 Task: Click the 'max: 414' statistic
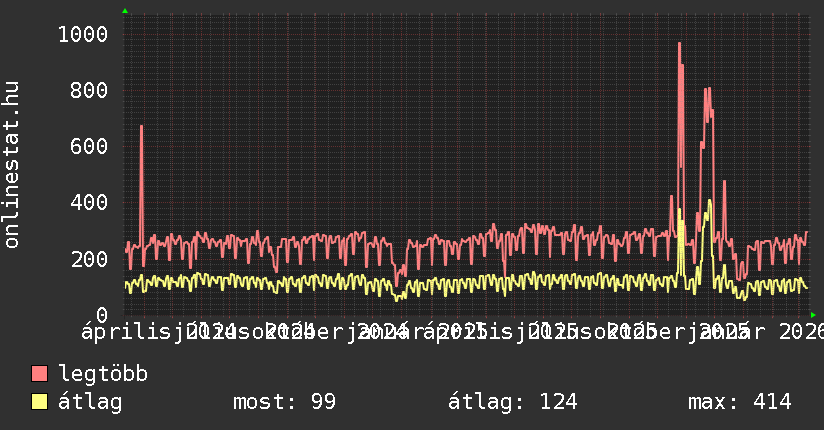tap(739, 402)
